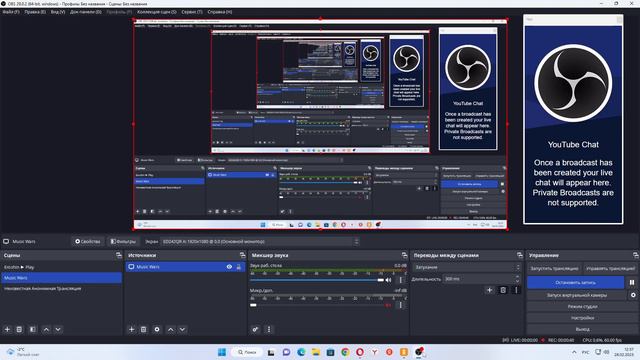
Task: Undock the Scene Transitions panel via header icon
Action: pos(520,255)
